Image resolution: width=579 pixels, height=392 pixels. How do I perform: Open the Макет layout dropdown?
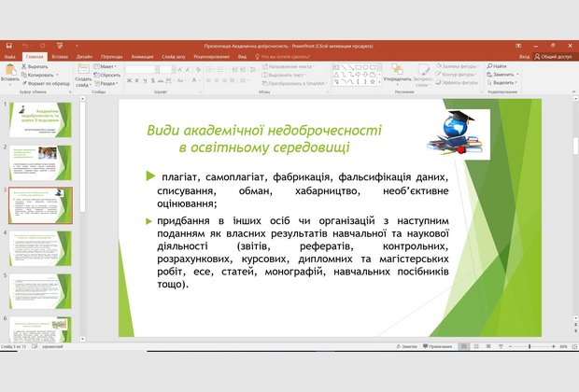tap(106, 66)
